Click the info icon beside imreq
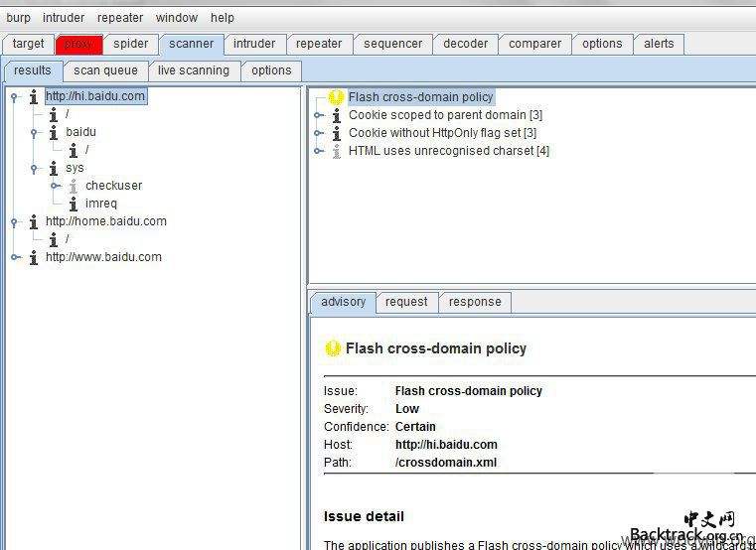Viewport: 756px width, 550px height. 74,204
